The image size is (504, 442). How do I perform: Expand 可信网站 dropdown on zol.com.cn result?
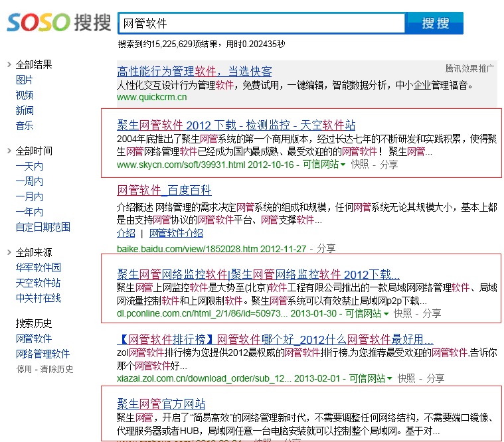tap(371, 378)
